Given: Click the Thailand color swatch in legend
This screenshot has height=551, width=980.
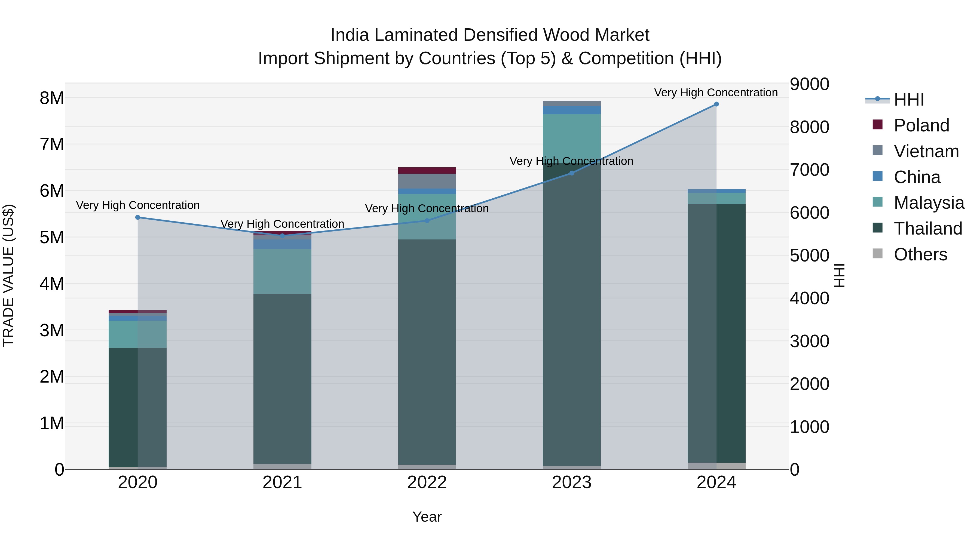Looking at the screenshot, I should click(877, 227).
